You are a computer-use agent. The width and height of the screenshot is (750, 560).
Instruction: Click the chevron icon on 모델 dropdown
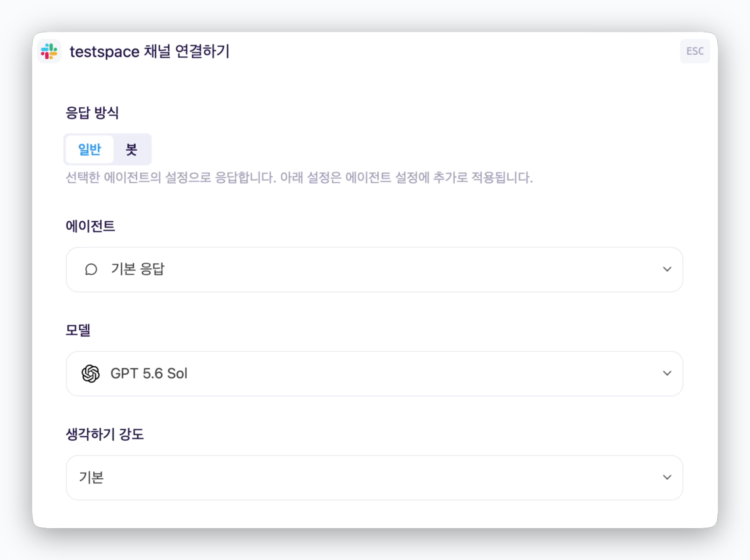667,373
